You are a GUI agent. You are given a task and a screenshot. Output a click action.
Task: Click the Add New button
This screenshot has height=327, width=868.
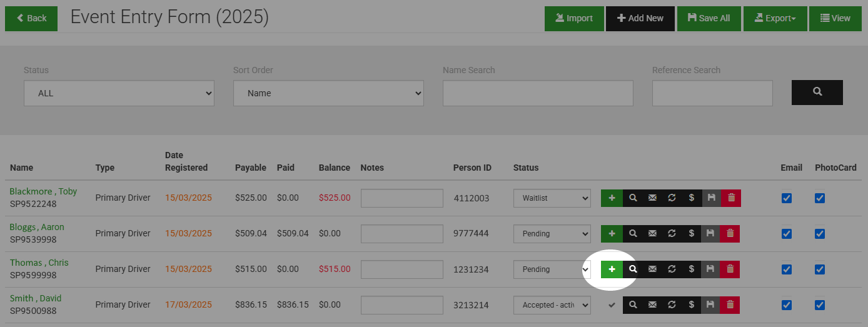coord(640,18)
